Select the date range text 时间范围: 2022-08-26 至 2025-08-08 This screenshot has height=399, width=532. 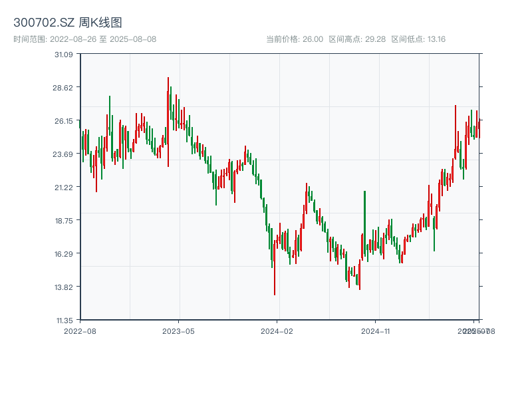click(x=85, y=39)
